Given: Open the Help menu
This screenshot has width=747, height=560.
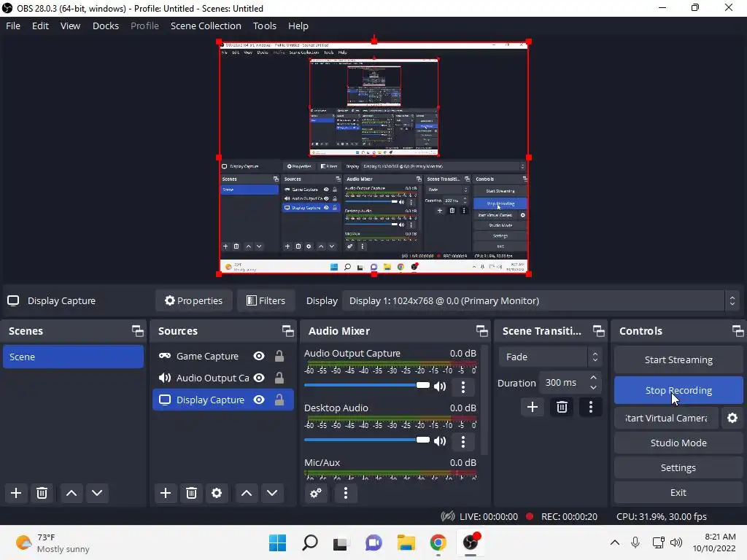Looking at the screenshot, I should point(298,26).
